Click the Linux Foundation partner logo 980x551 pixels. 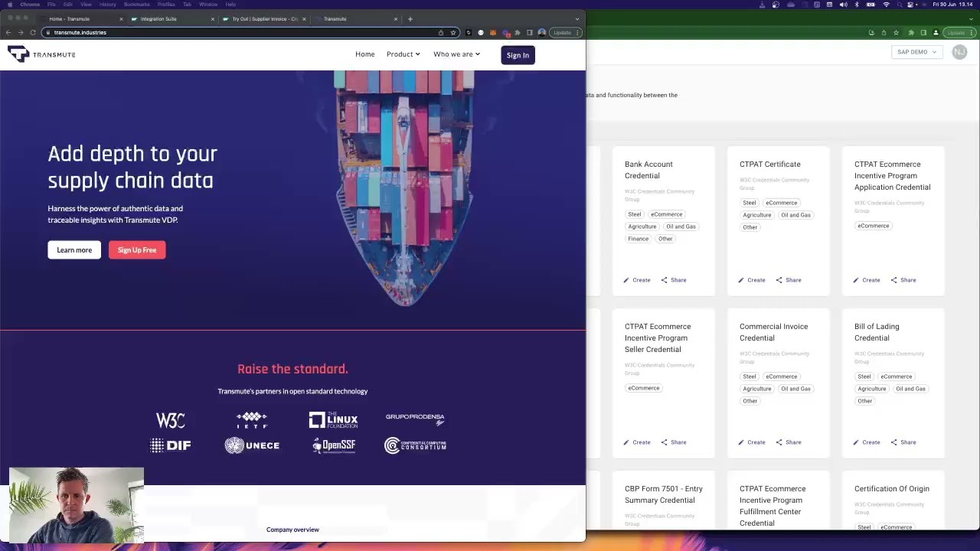(333, 419)
